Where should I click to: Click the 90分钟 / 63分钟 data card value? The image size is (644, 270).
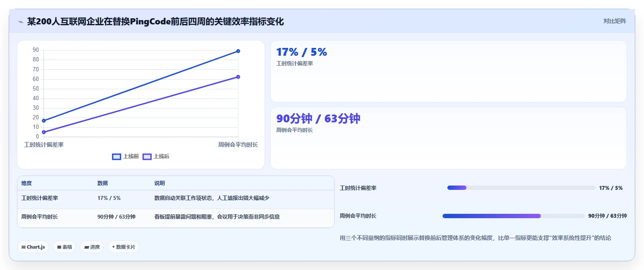[318, 118]
